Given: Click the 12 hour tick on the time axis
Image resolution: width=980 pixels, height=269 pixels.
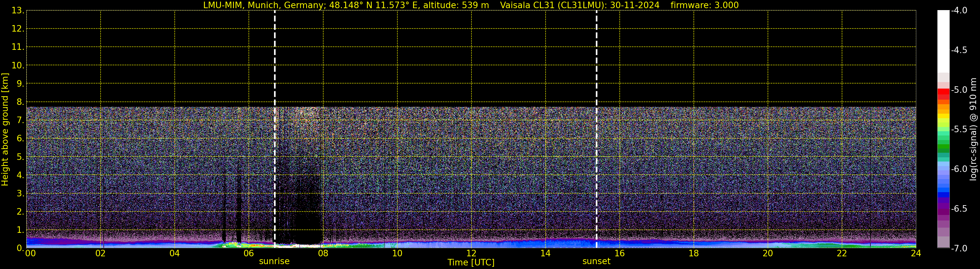Looking at the screenshot, I should [471, 254].
